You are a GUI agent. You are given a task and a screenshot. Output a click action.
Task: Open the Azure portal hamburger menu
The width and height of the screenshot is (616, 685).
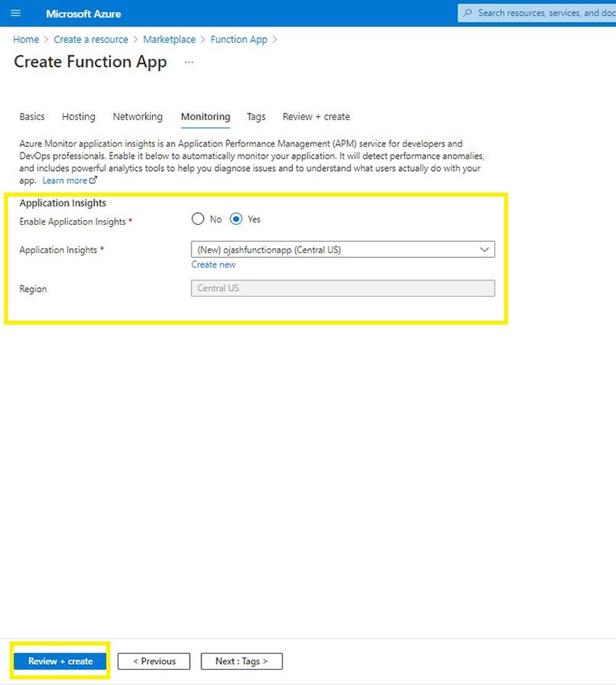tap(16, 13)
